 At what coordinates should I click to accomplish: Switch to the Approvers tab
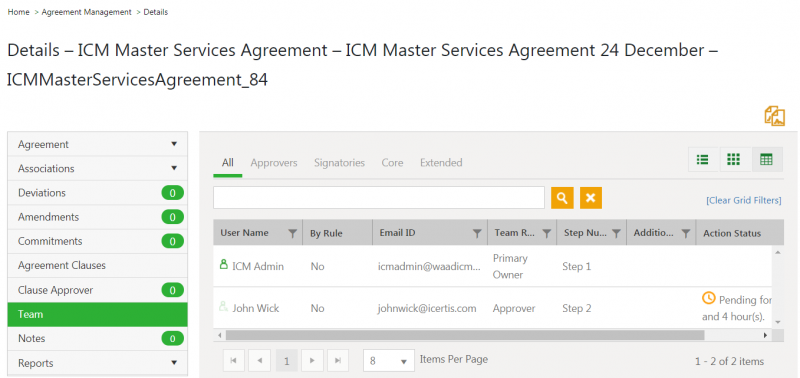pyautogui.click(x=274, y=163)
